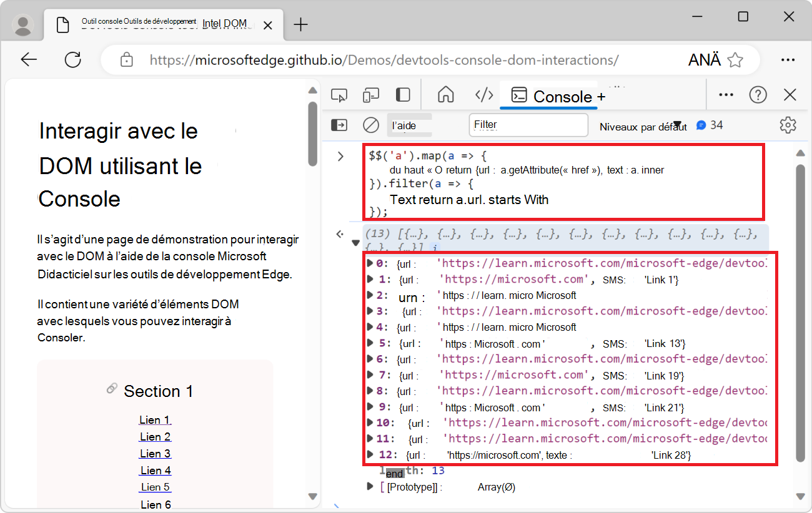Click the console scrollbar down arrow

(x=801, y=496)
